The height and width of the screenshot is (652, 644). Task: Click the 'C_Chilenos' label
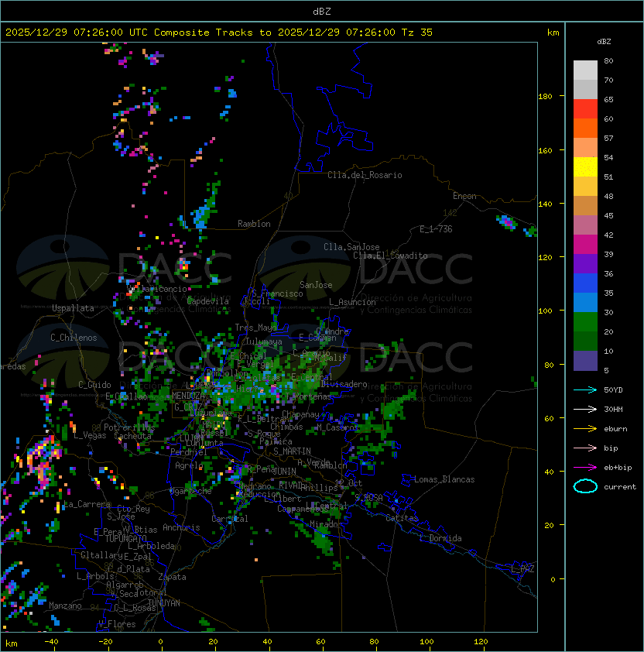point(74,338)
